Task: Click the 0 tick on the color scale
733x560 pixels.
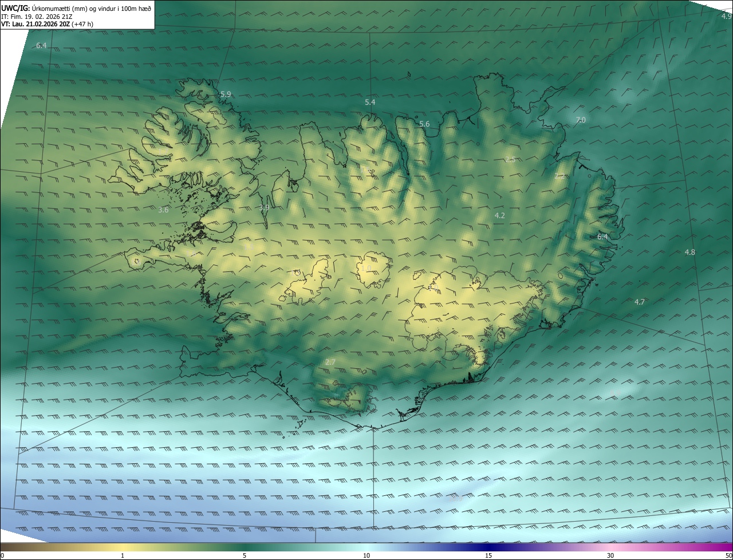Action: (2, 555)
